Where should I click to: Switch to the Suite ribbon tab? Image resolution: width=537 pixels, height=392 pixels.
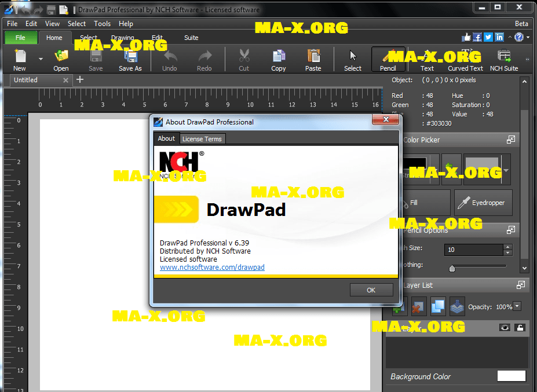pyautogui.click(x=191, y=38)
